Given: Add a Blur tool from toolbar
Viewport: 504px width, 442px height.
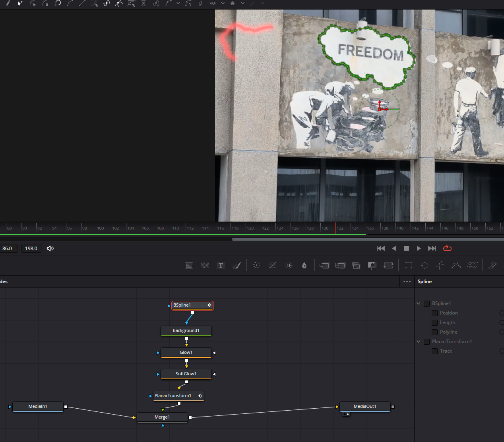Looking at the screenshot, I should point(304,265).
